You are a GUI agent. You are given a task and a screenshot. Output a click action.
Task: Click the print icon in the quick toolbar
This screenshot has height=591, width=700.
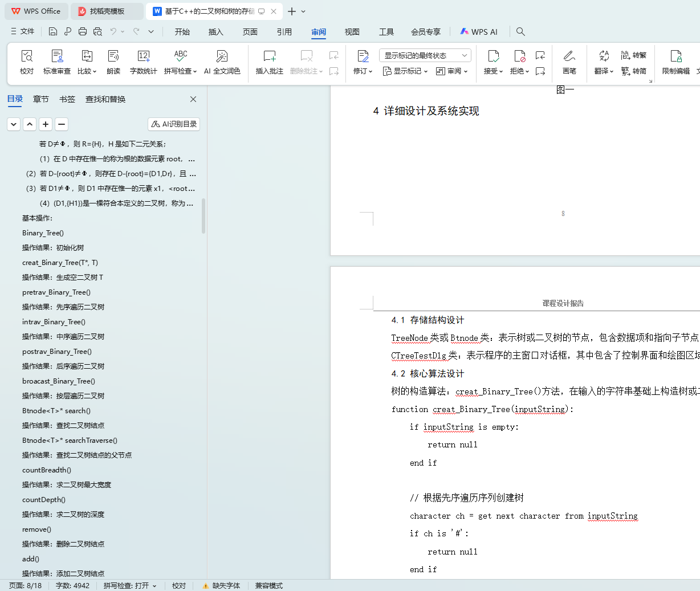coord(83,31)
